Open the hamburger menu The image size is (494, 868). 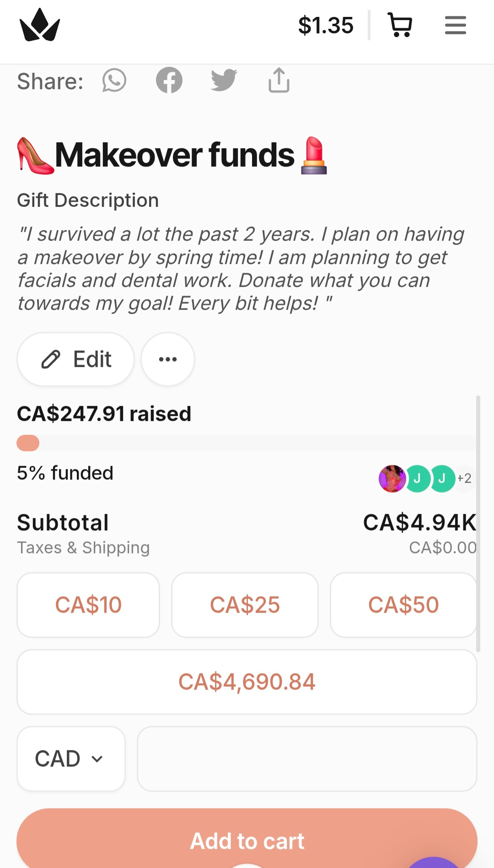(455, 25)
